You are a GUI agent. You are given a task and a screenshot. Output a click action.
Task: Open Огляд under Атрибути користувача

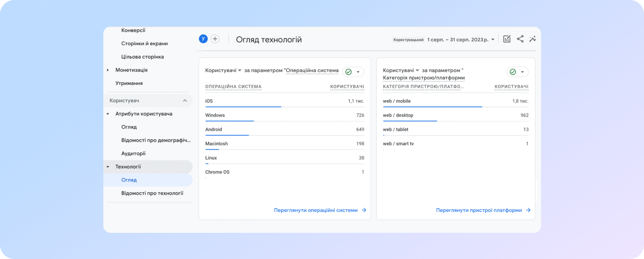(129, 127)
